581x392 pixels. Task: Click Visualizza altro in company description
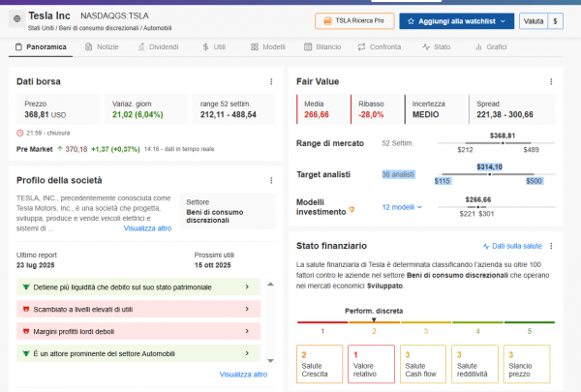147,228
